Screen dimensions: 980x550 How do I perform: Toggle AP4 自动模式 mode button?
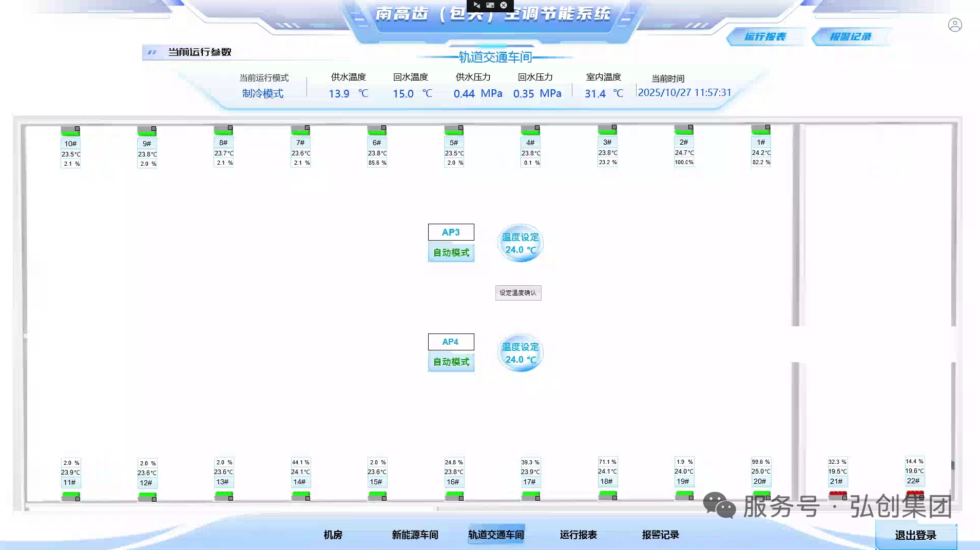pos(451,362)
